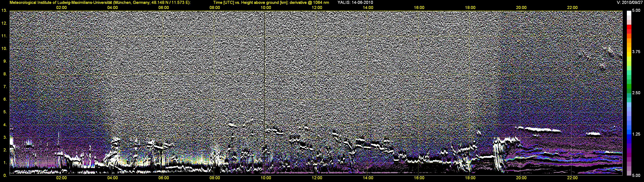The image size is (644, 182).
Task: Select the "11." height axis label
Action: [x=4, y=36]
